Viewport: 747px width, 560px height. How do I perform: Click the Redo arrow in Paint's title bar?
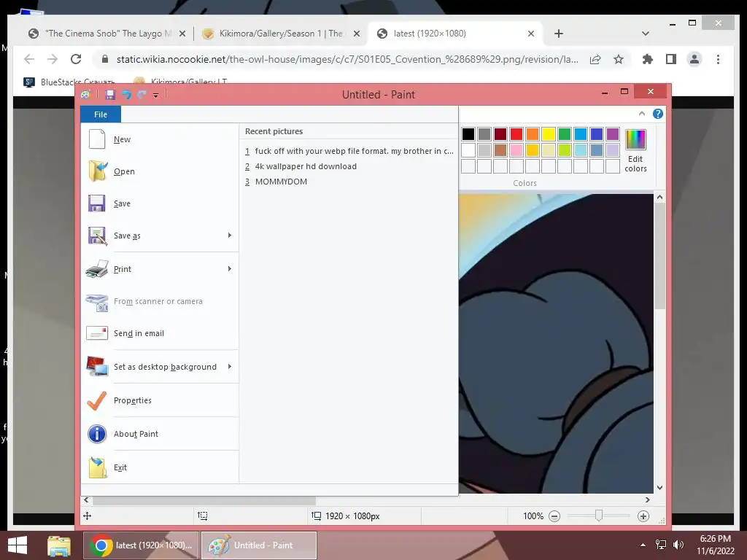[x=142, y=95]
